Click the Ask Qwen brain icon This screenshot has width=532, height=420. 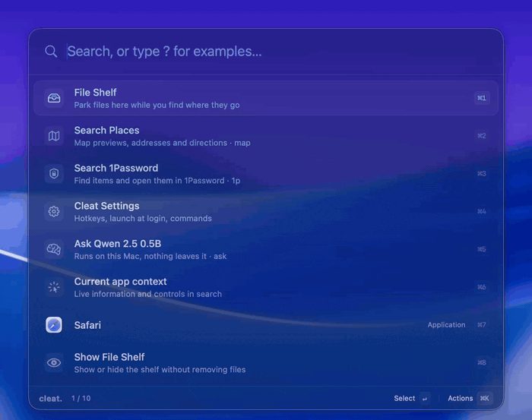[54, 249]
